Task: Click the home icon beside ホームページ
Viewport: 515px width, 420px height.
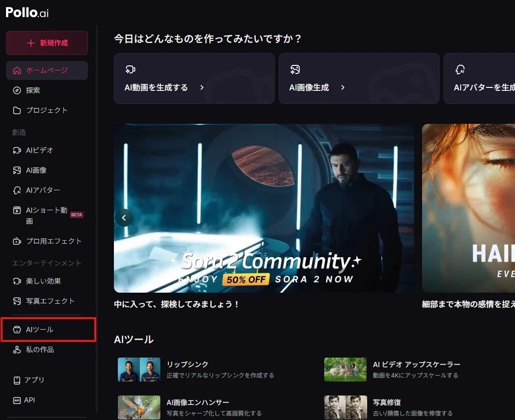Action: pos(17,70)
